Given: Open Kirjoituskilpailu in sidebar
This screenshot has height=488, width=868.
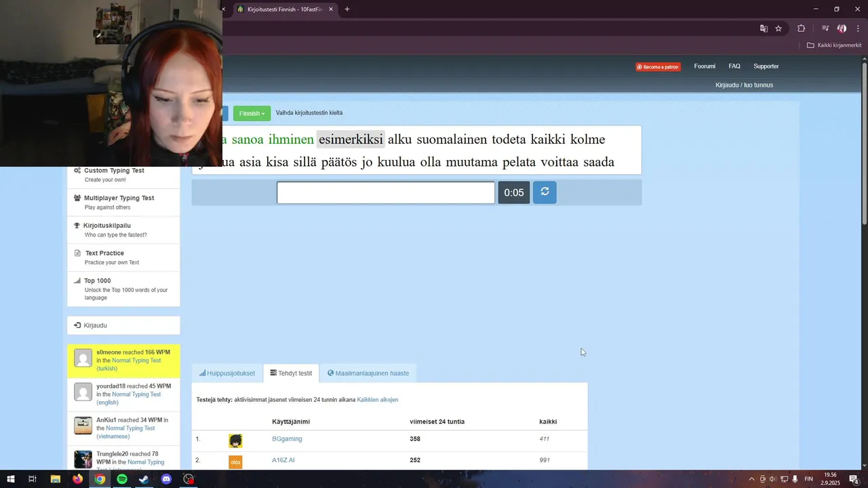Looking at the screenshot, I should pyautogui.click(x=123, y=230).
